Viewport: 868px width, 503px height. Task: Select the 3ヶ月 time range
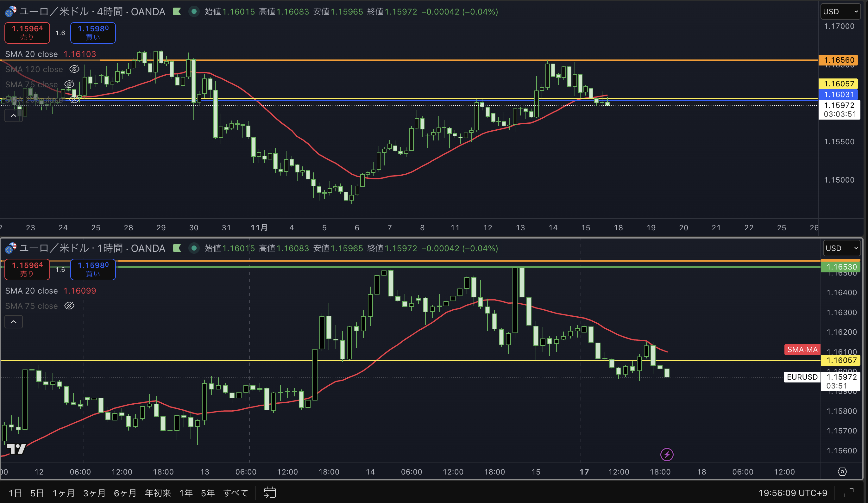(94, 493)
